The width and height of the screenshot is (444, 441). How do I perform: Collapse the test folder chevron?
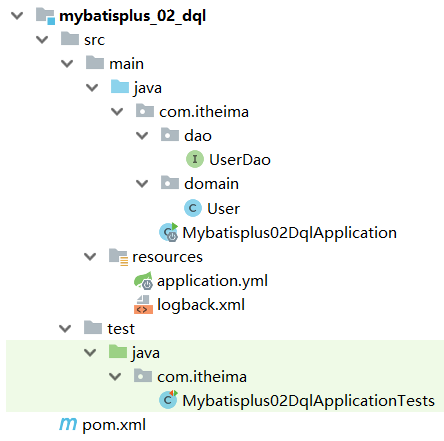click(x=65, y=329)
